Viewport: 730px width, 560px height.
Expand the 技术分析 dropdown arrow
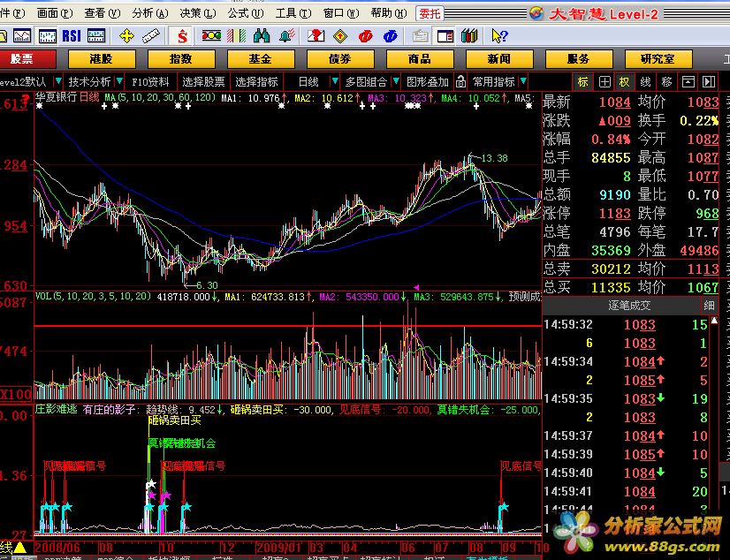tap(119, 82)
